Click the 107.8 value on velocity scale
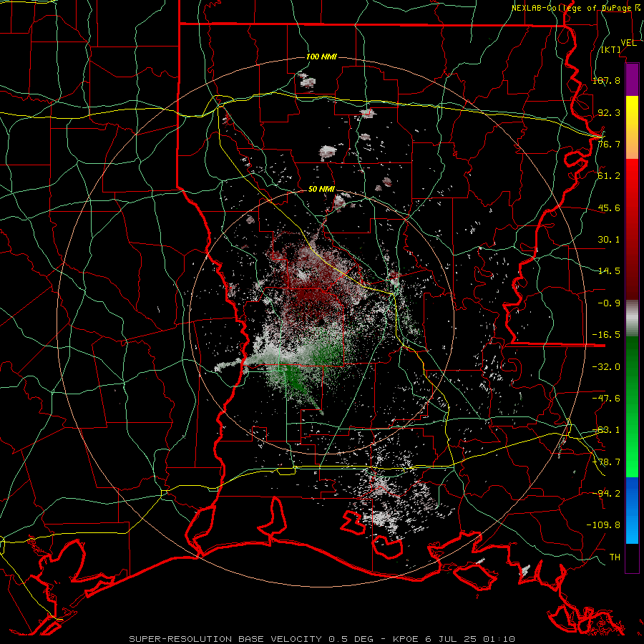This screenshot has height=644, width=644. pos(606,80)
